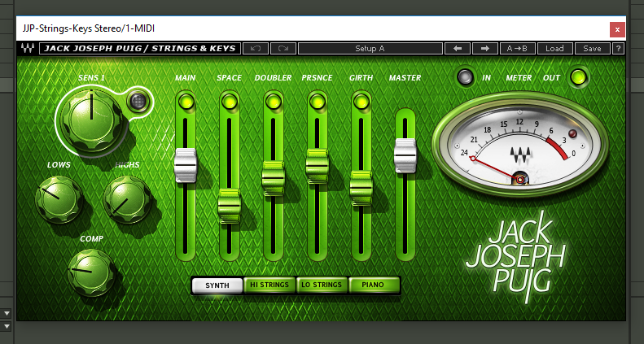
Task: Load next preset with right arrow
Action: pos(485,48)
